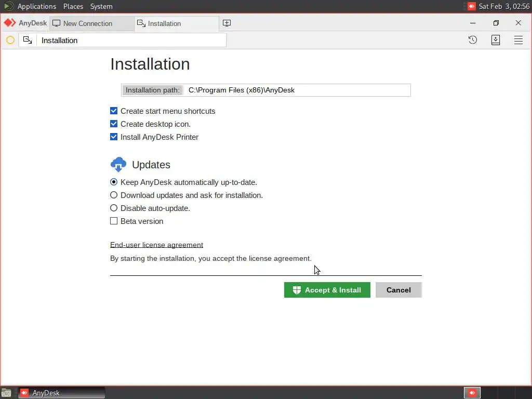Switch to the New Connection tab
532x399 pixels.
coord(92,23)
